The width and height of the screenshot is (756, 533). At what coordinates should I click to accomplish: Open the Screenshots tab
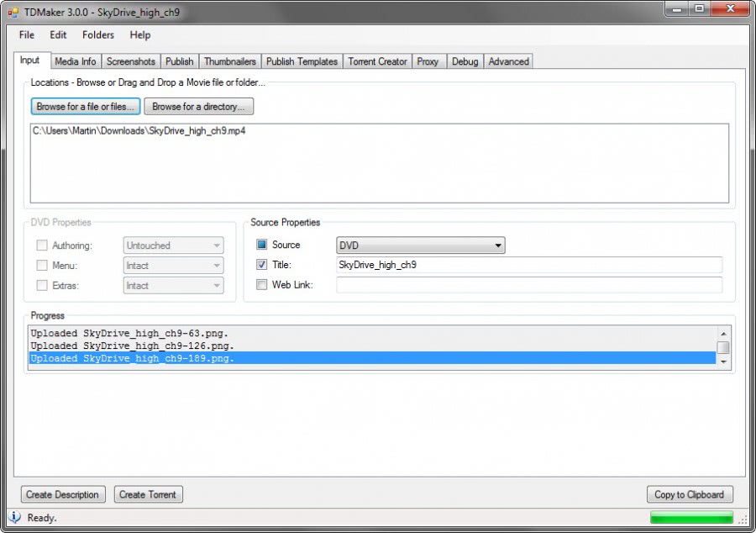tap(131, 61)
